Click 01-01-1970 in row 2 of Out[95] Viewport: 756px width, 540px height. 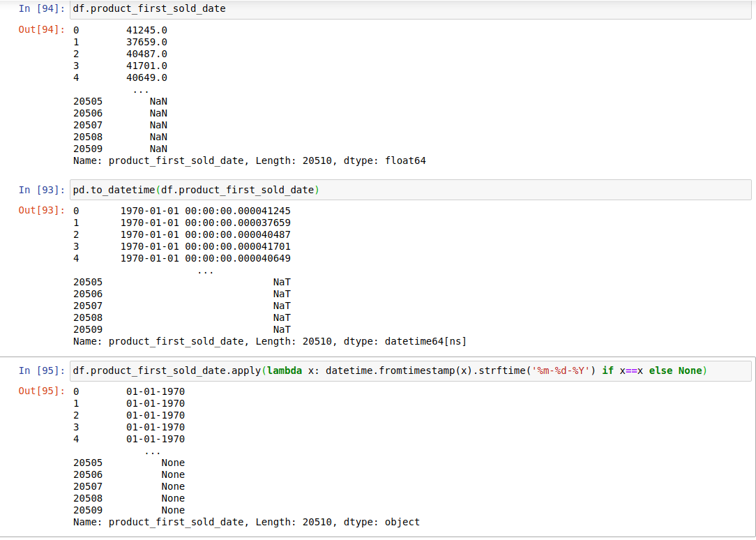[156, 415]
